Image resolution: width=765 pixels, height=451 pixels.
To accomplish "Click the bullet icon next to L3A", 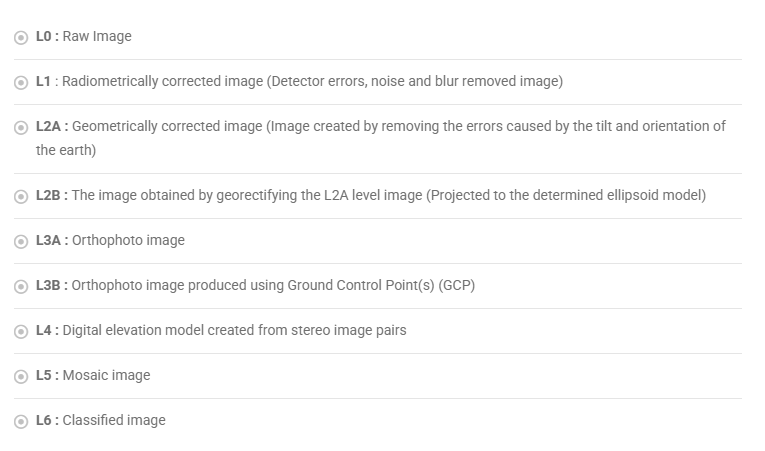I will (21, 242).
